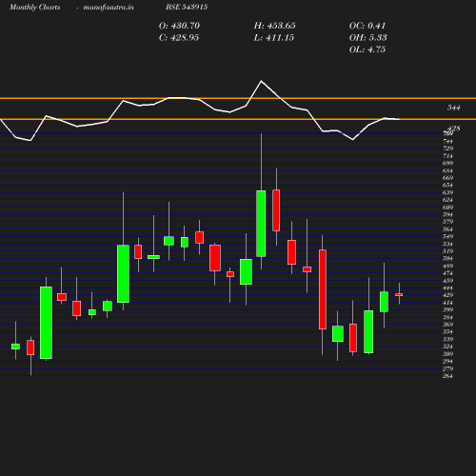Click the tallest green candle with highest wick
The width and height of the screenshot is (476, 476).
click(261, 224)
